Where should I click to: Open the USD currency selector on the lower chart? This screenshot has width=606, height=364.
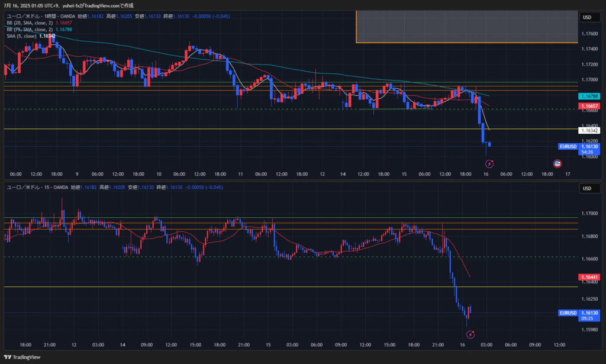(x=587, y=188)
